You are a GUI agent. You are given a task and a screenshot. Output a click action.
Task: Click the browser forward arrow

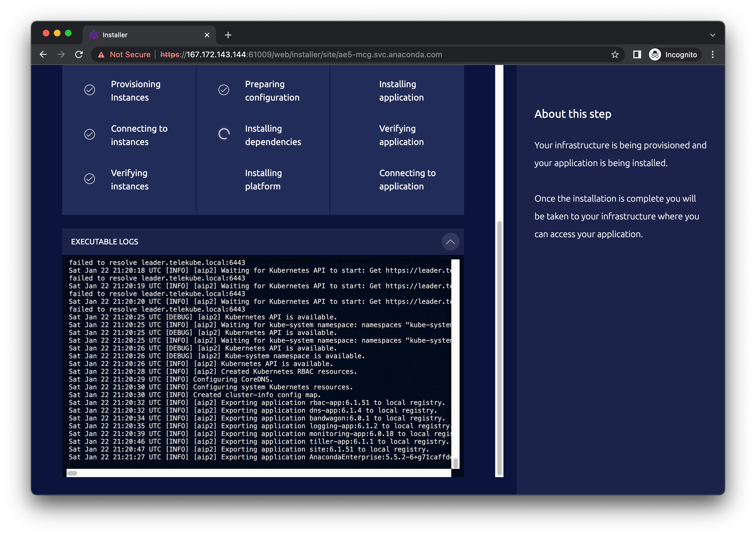click(x=61, y=54)
